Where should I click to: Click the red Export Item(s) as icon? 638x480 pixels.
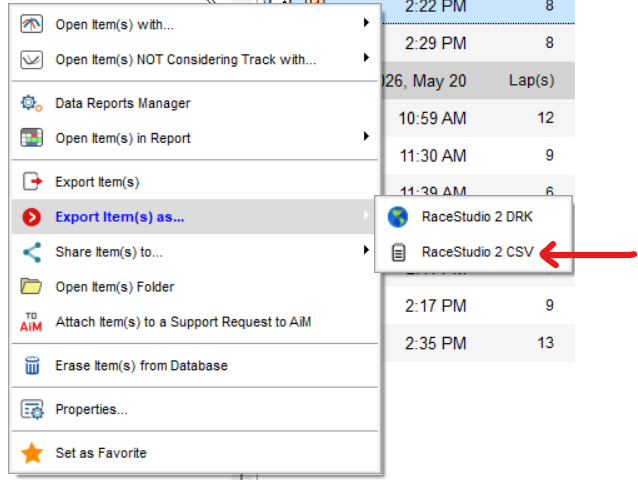(x=32, y=217)
